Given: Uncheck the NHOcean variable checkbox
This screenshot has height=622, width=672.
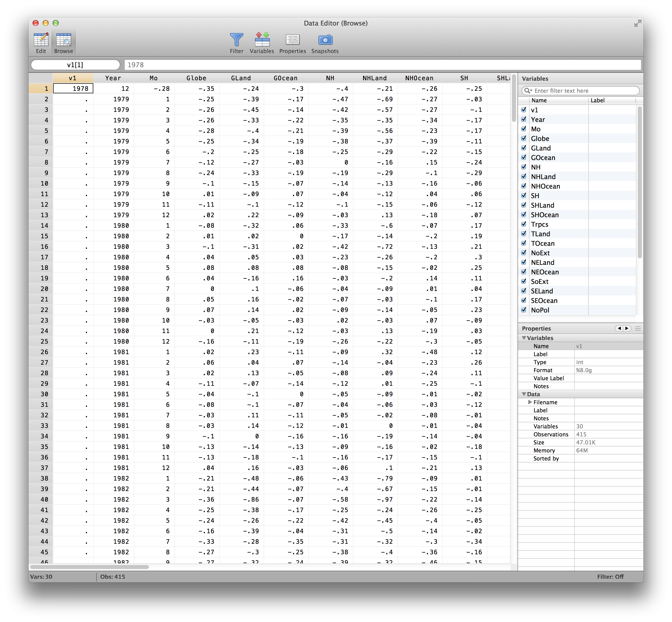Looking at the screenshot, I should (524, 186).
